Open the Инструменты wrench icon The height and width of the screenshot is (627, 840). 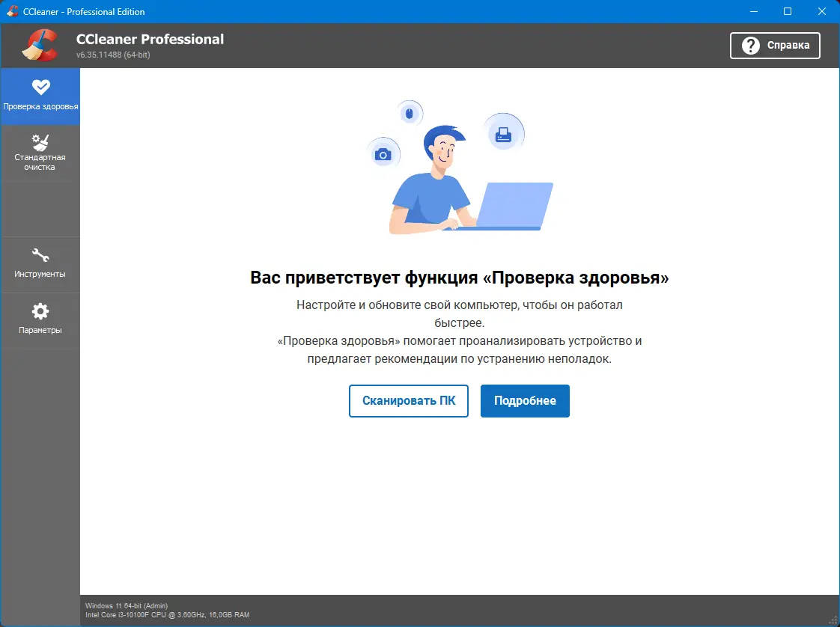(x=40, y=255)
